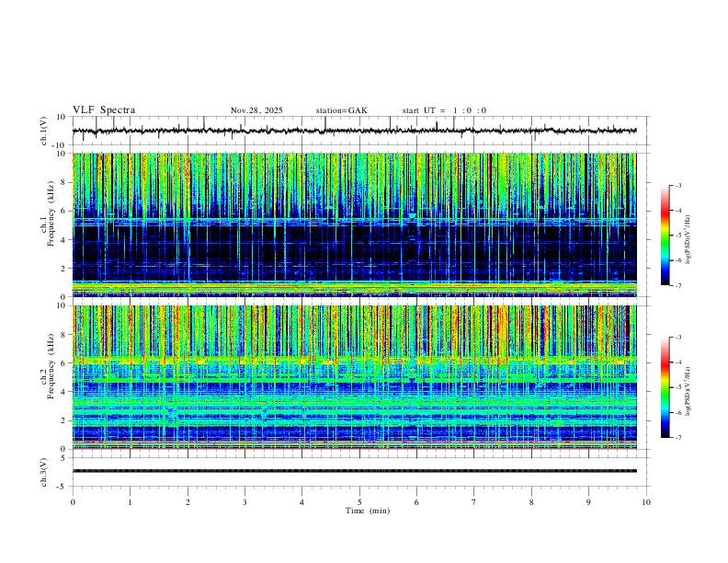Click the ch.2 spectrogram color bar

coord(665,387)
